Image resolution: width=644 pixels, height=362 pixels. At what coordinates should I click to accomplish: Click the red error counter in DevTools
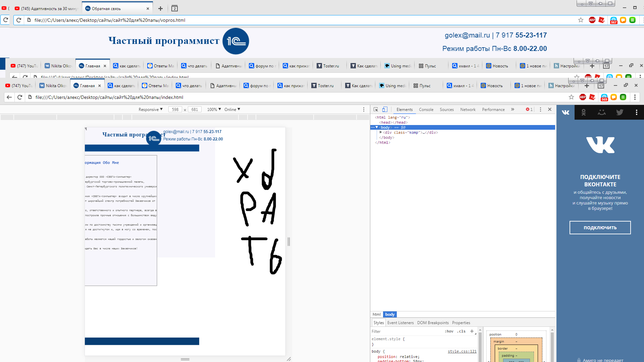point(529,110)
